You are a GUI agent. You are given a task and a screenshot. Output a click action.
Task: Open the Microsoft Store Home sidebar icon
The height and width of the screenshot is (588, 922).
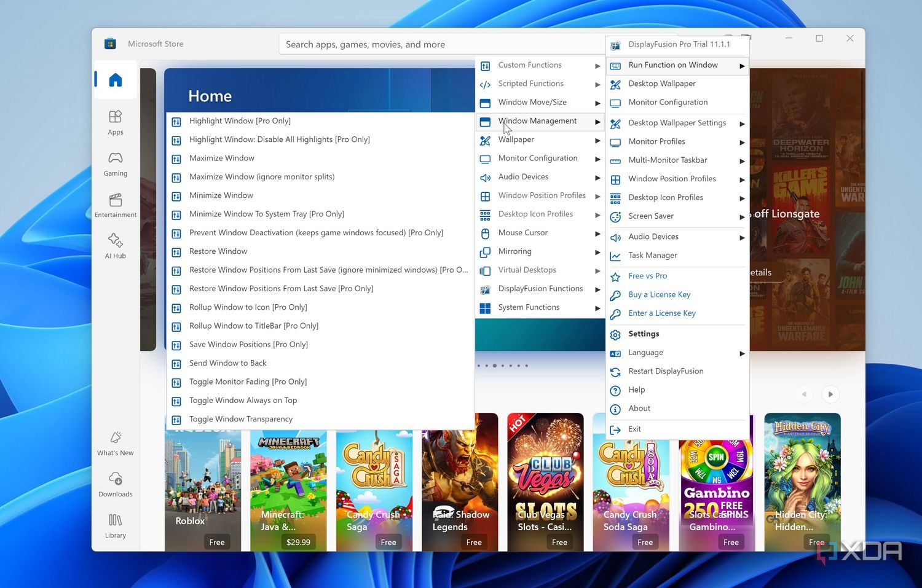[116, 80]
